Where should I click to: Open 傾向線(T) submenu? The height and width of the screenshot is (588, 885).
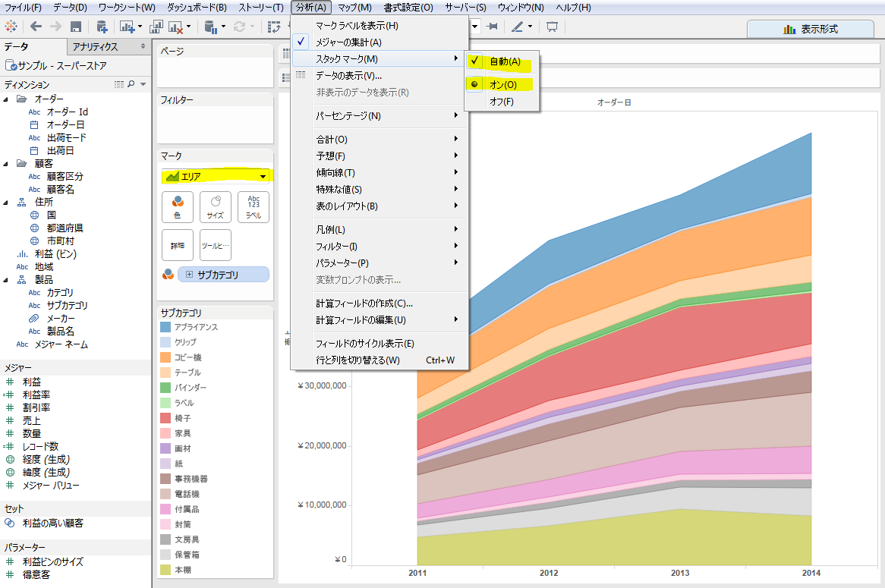(x=380, y=173)
